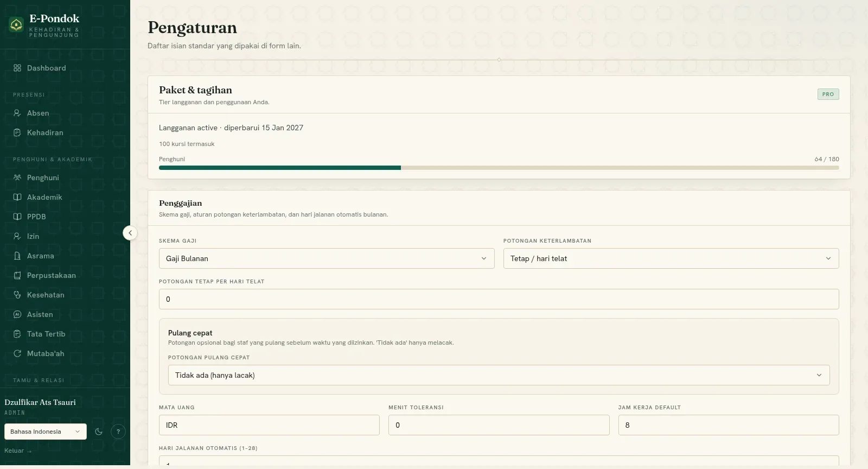Click the "Penggajian" section heading
This screenshot has height=469, width=868.
[181, 203]
